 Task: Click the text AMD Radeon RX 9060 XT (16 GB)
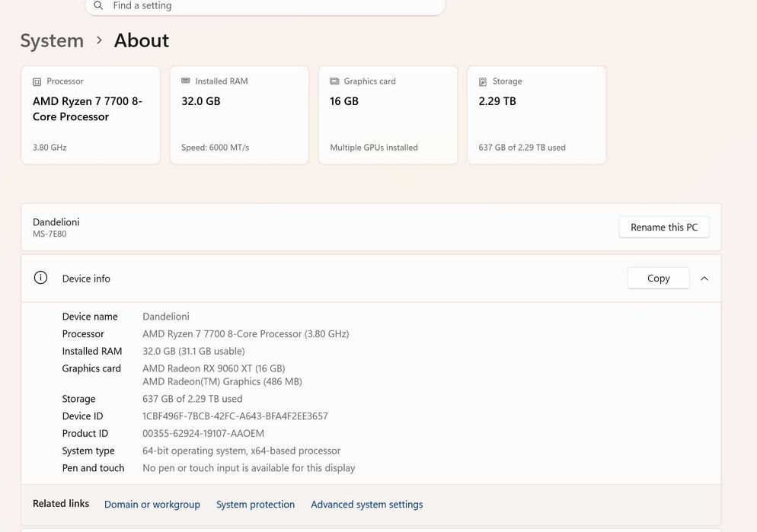pos(214,368)
